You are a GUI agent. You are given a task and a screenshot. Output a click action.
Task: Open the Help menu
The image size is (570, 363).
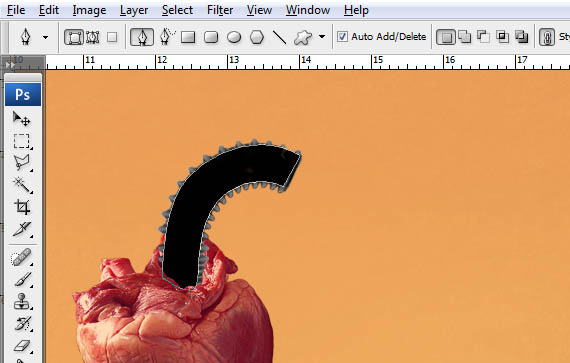tap(356, 10)
